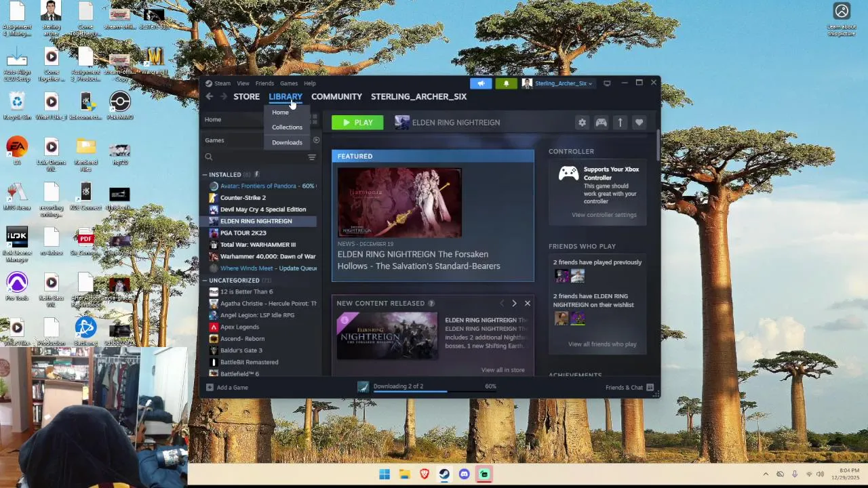This screenshot has width=868, height=488.
Task: Click the Windows Start button
Action: tap(384, 474)
